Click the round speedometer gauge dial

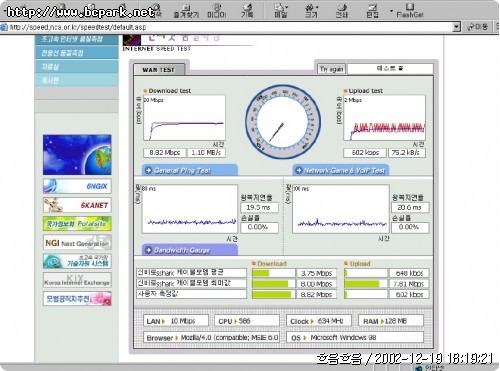(283, 121)
